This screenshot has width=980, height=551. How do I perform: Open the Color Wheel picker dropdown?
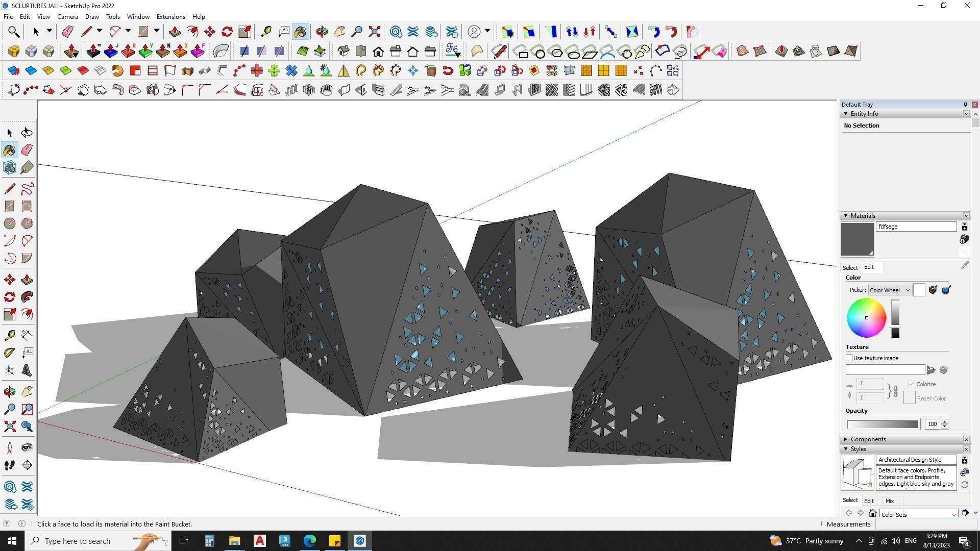[x=890, y=290]
